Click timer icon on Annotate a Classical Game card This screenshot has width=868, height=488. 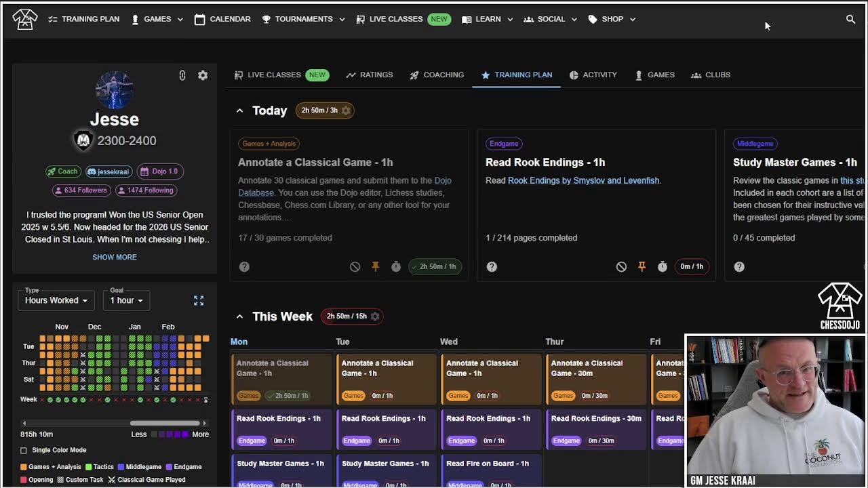(396, 267)
